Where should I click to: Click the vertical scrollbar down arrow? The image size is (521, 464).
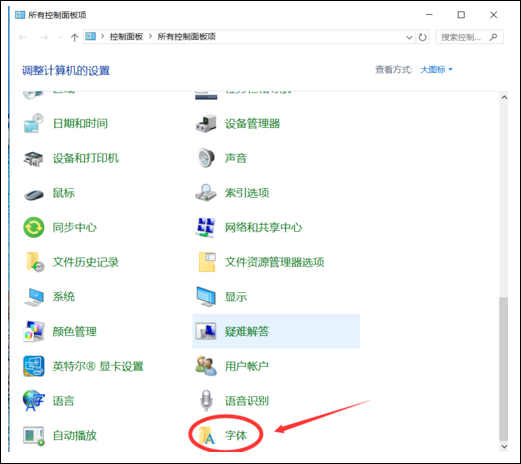[504, 445]
